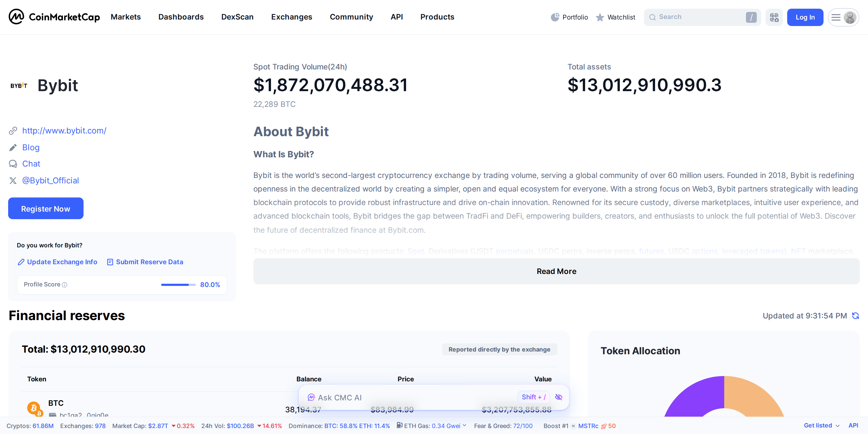The height and width of the screenshot is (434, 868).
Task: Open the Exchanges menu
Action: pyautogui.click(x=292, y=17)
